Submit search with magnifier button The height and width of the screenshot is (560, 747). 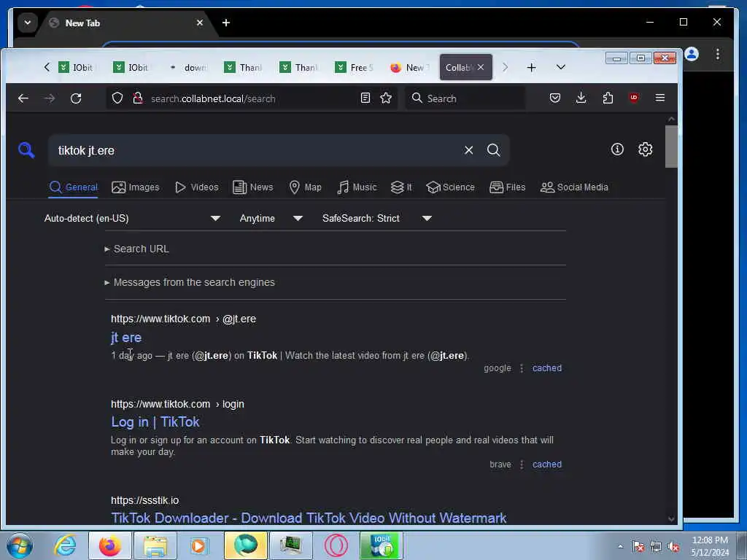click(x=494, y=150)
